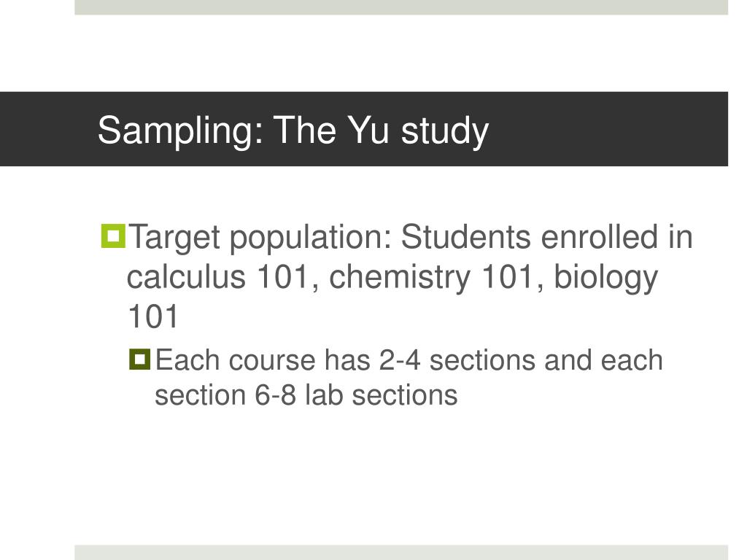Click the text 'chemistry 101,'
This screenshot has height=560, width=747.
(436, 276)
